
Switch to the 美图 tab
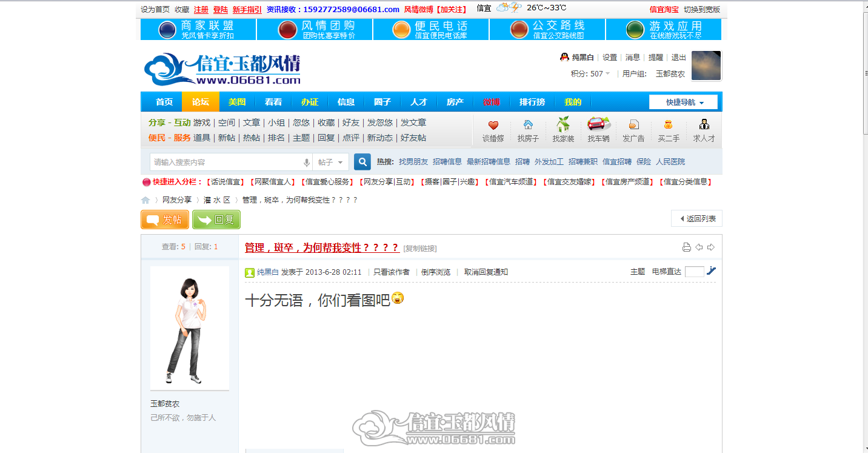click(237, 102)
